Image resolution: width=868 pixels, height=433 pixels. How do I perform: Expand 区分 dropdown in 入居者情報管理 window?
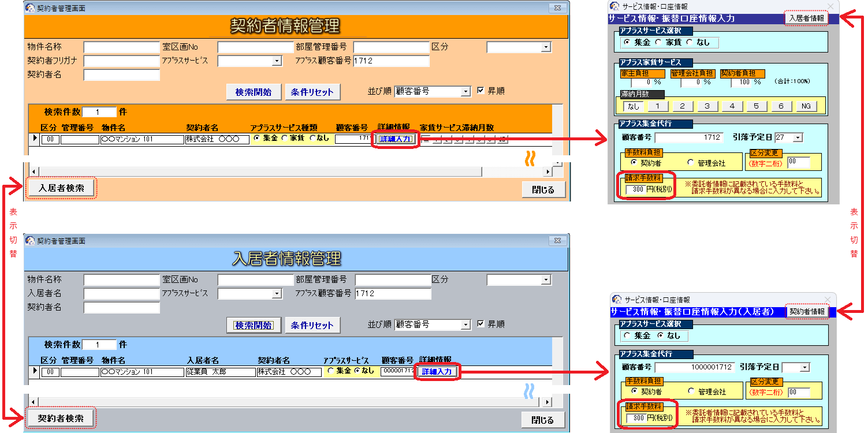[x=546, y=280]
